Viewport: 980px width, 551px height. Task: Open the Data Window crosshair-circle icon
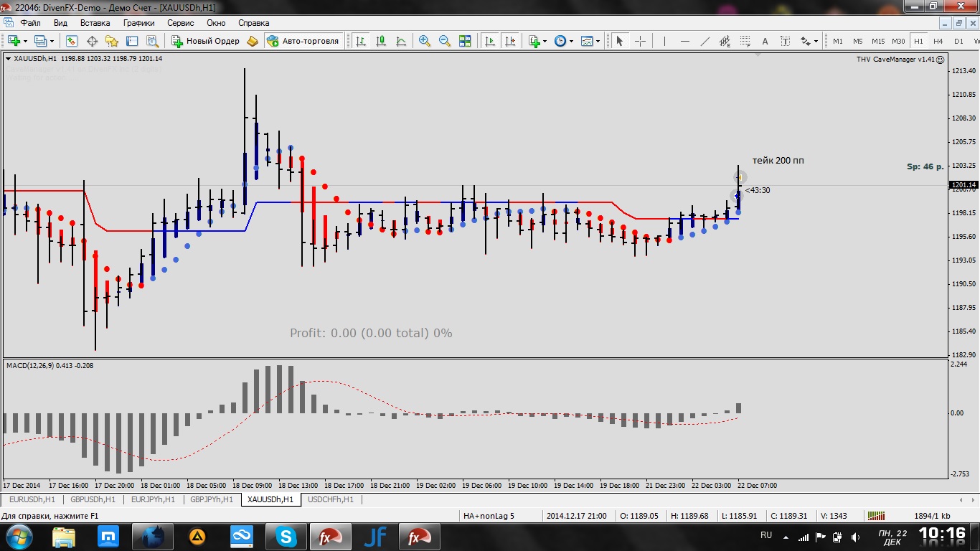pyautogui.click(x=92, y=41)
